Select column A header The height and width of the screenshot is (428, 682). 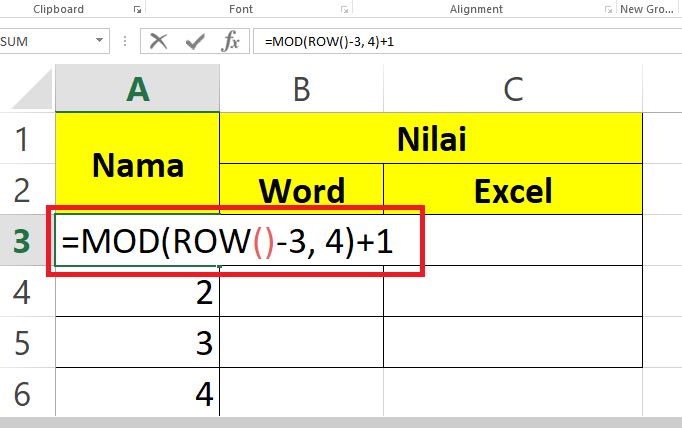tap(137, 88)
